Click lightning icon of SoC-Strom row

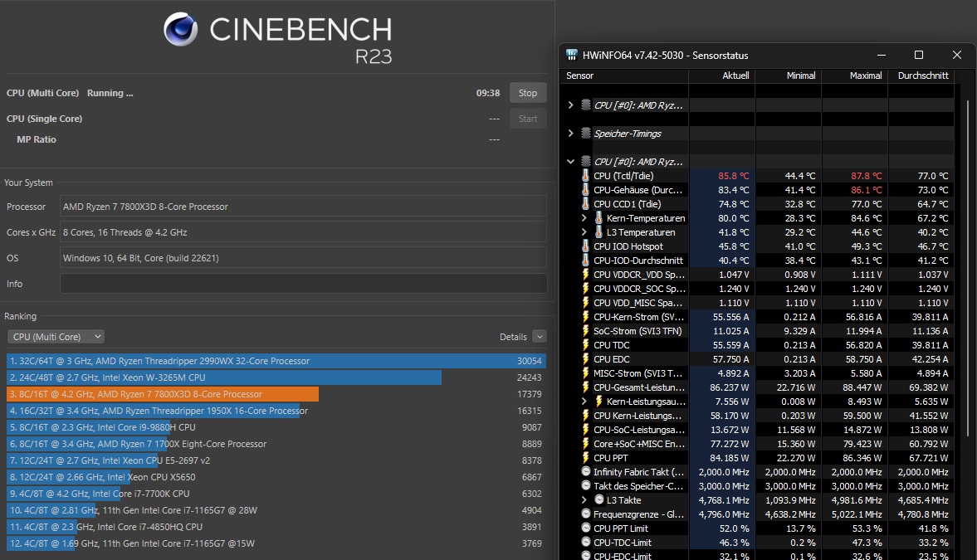pos(586,331)
